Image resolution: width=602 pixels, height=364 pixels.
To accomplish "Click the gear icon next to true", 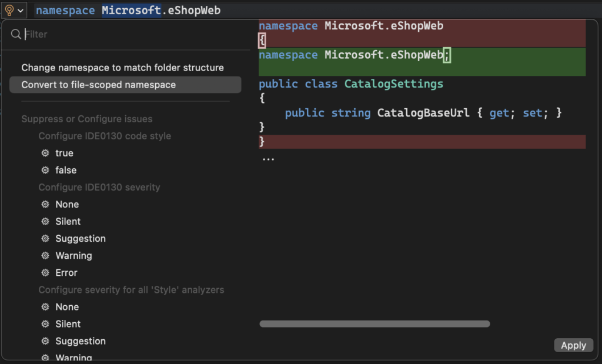I will pyautogui.click(x=45, y=153).
